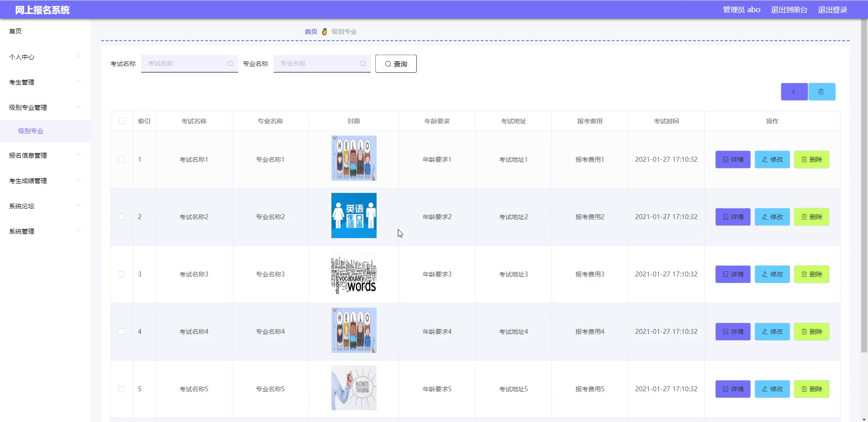Click search icon in 专业名称 field
This screenshot has width=868, height=422.
tap(363, 64)
